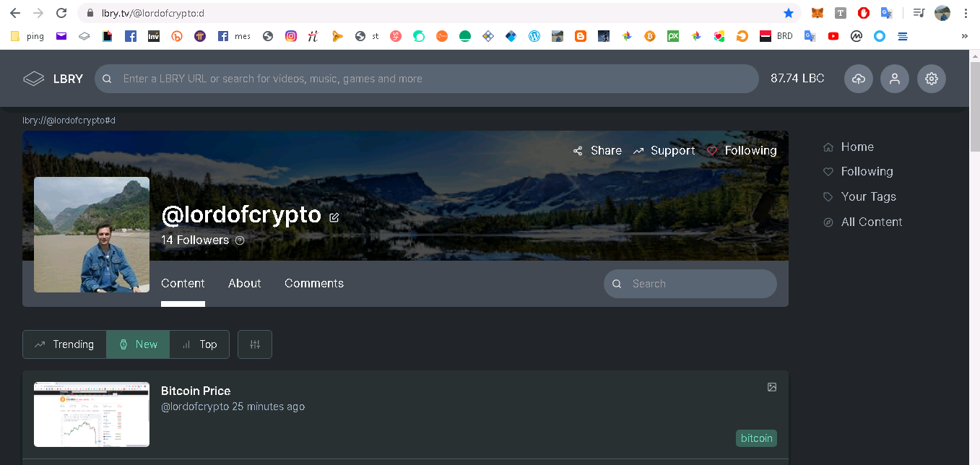
Task: Click the bitcoin tag
Action: click(756, 438)
